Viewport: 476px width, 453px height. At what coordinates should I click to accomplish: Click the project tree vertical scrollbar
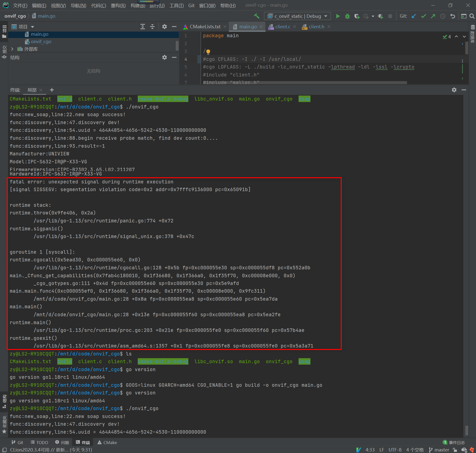tap(177, 46)
